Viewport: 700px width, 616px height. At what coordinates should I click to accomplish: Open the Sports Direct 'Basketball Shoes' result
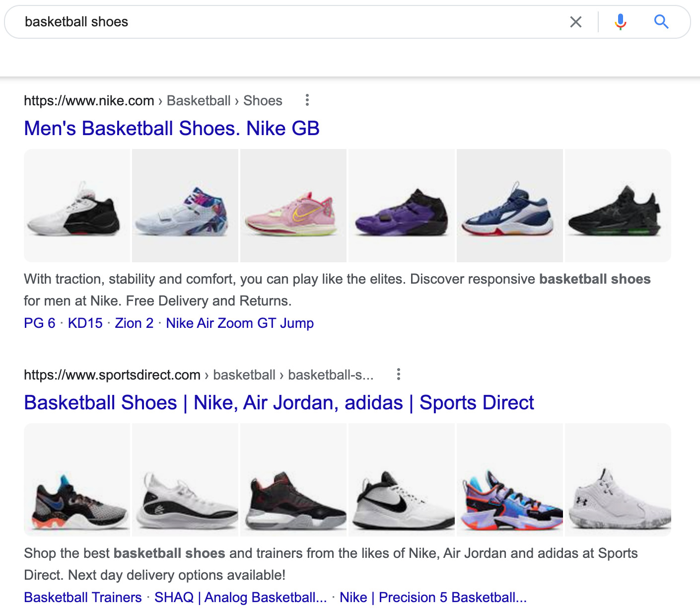tap(279, 402)
